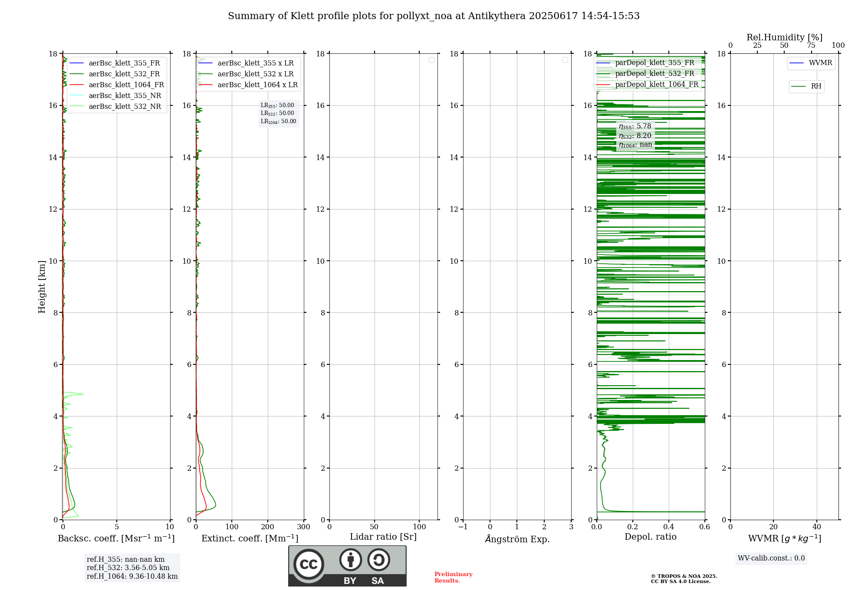Click the η532: 8.20 annotation

pos(635,136)
